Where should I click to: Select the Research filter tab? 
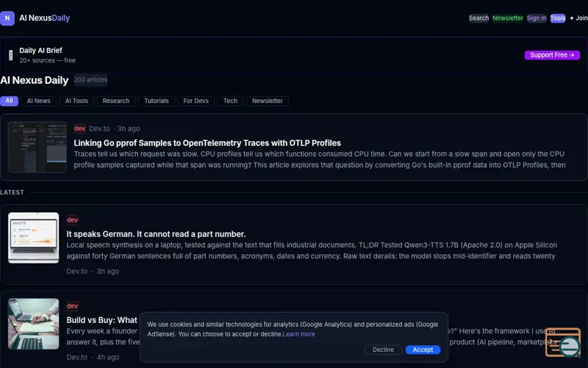point(116,101)
